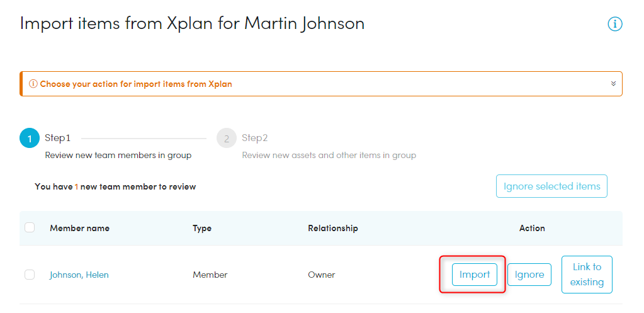The image size is (644, 313).
Task: Select the Step 1 numbered circle
Action: [30, 138]
